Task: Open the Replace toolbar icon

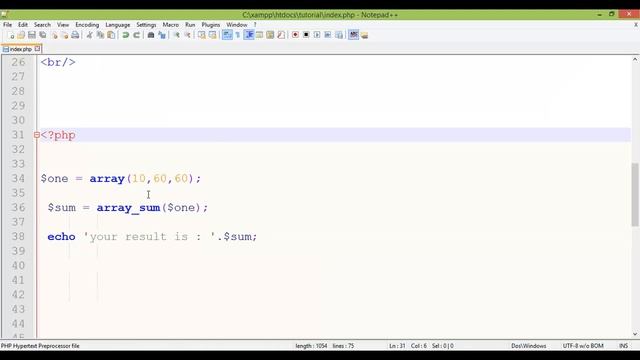Action: [162, 35]
